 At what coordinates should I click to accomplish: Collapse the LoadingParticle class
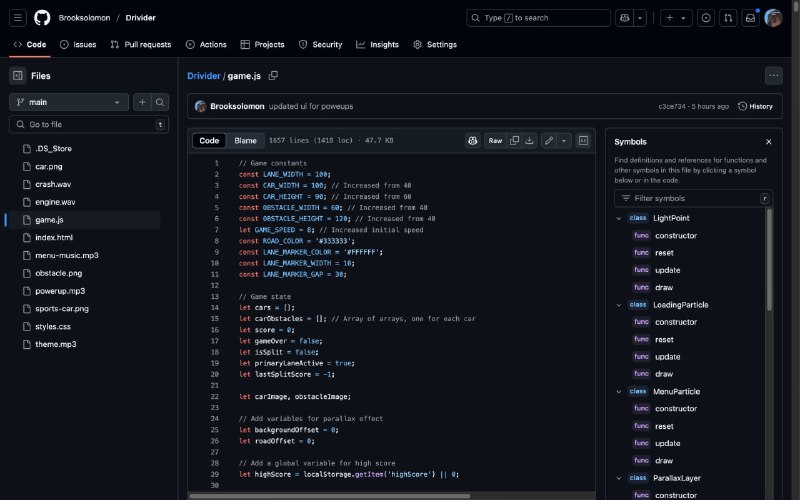coord(619,305)
